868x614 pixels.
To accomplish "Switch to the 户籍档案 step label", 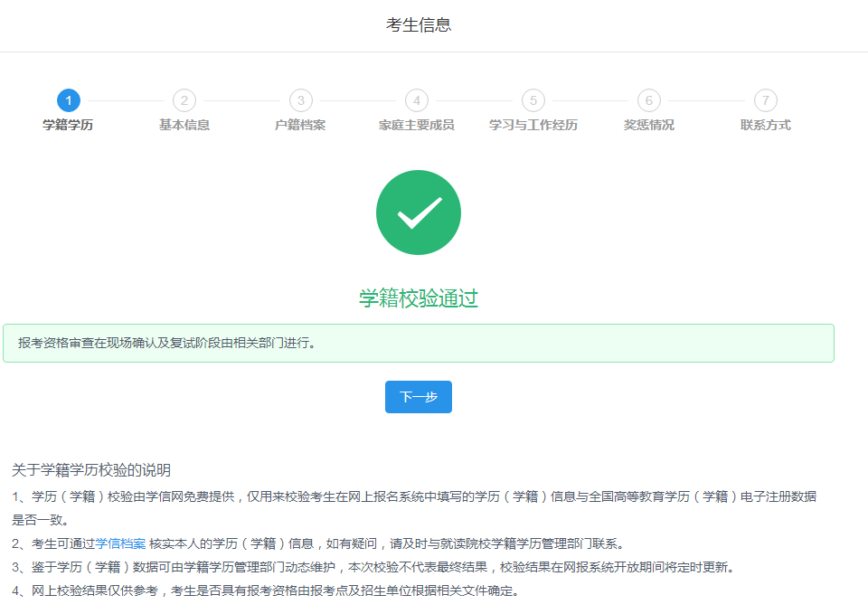I will (300, 125).
